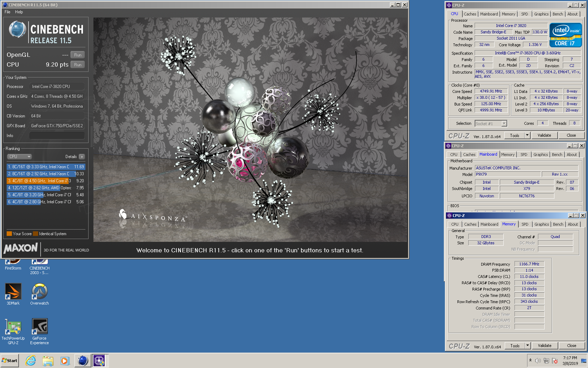Switch to CPU-Z via taskbar icon
Viewport: 588px width, 368px height.
(x=99, y=361)
